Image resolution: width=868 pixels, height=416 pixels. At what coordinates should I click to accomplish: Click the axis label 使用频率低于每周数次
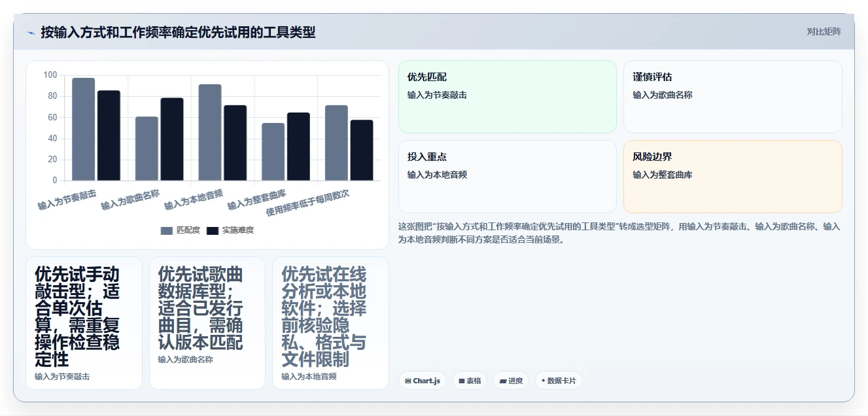[x=307, y=203]
